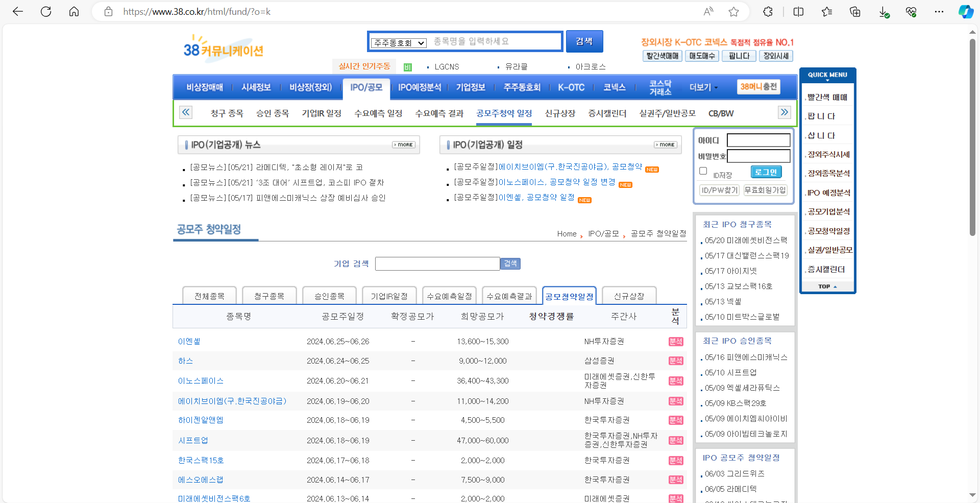Click the 검색 button beside 기업 검색
This screenshot has height=503, width=980.
click(x=510, y=264)
